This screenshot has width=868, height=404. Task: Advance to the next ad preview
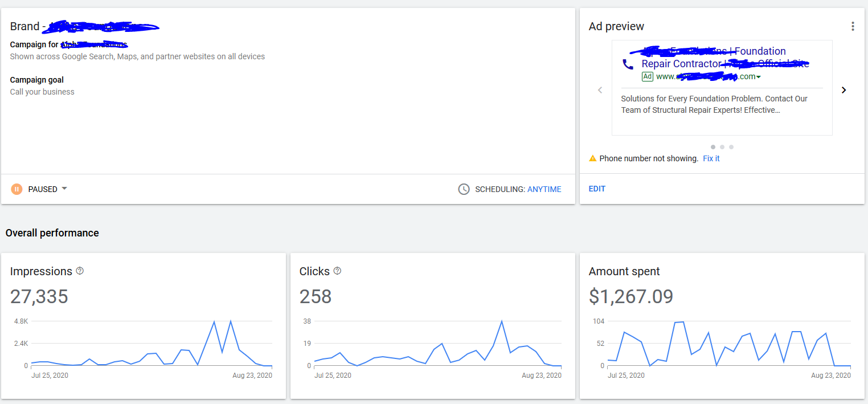point(844,90)
